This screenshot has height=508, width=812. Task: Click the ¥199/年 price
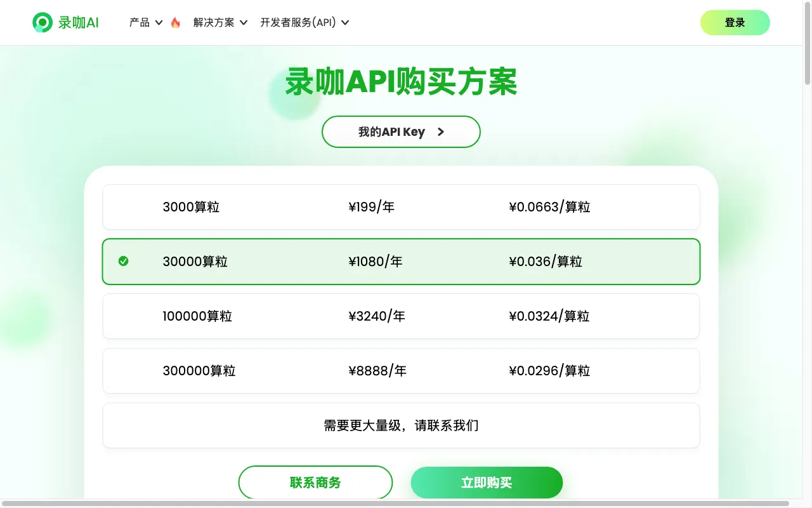(x=372, y=207)
